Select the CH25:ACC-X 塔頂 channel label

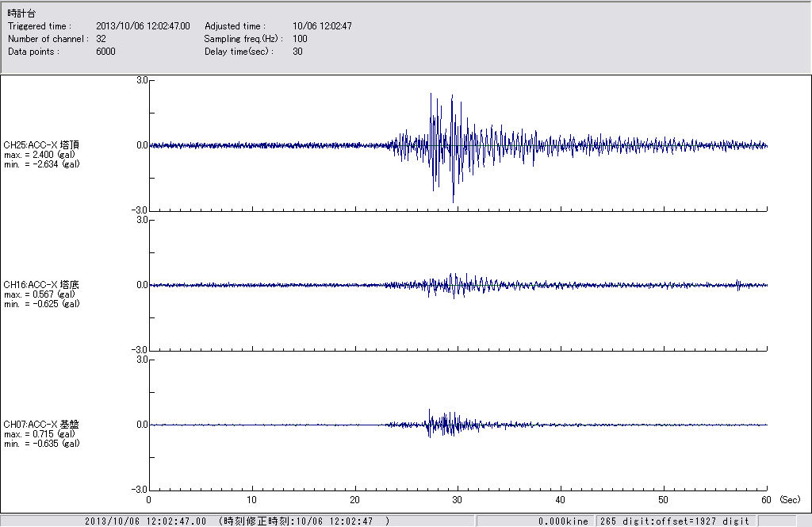click(41, 145)
